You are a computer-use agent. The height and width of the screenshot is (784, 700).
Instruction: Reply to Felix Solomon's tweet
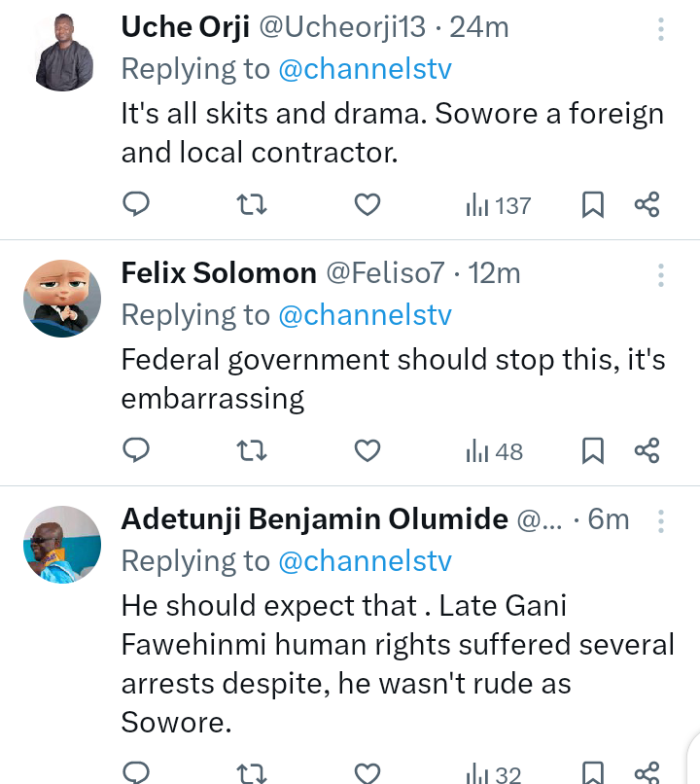(136, 450)
